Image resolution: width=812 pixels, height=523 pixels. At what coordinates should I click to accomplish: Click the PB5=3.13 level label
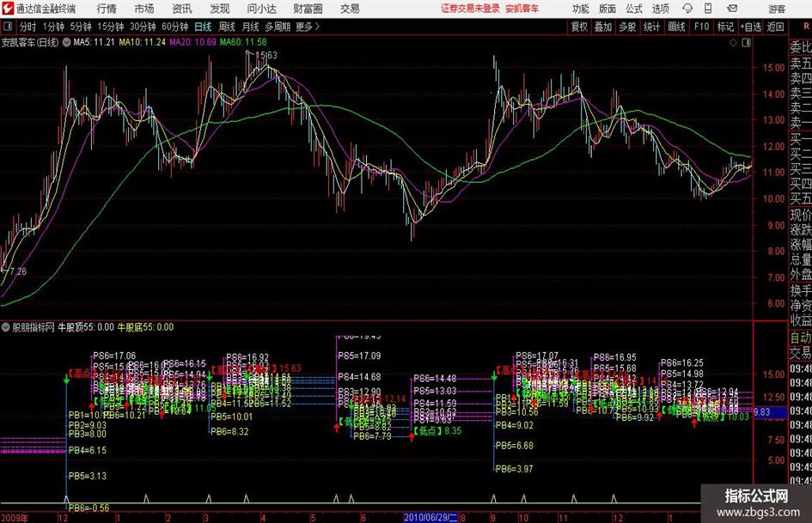[x=88, y=476]
